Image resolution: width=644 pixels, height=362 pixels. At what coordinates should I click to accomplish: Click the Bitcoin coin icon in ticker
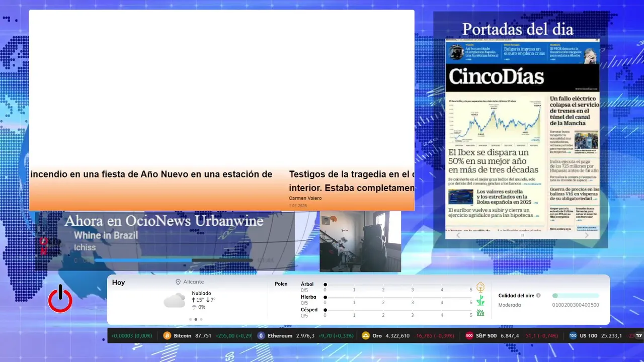(167, 336)
